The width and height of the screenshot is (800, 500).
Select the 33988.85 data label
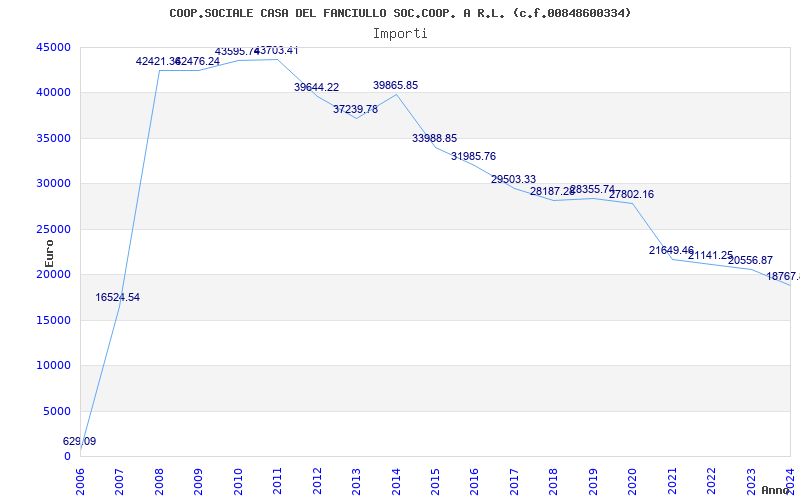pyautogui.click(x=435, y=138)
